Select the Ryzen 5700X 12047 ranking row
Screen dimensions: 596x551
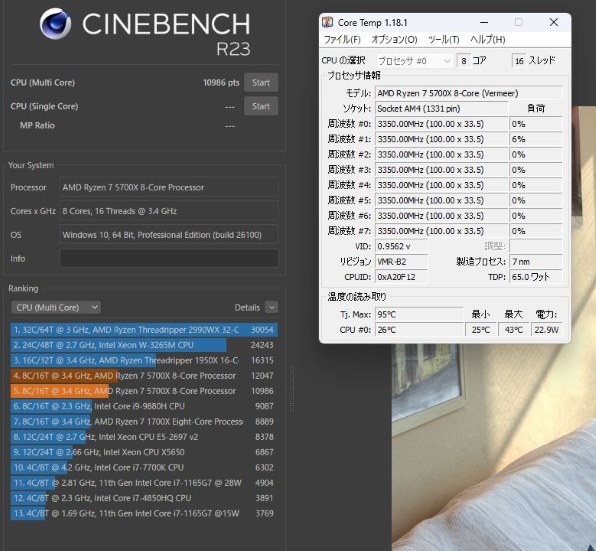point(144,376)
